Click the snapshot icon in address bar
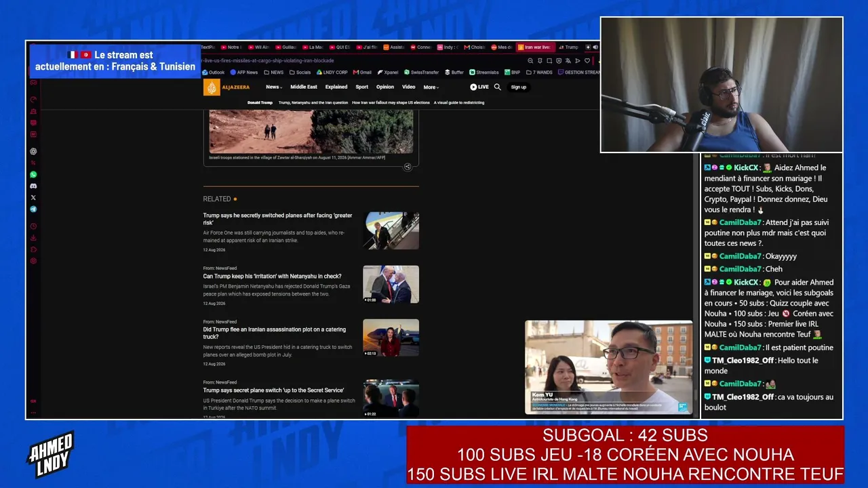This screenshot has width=868, height=488. 549,60
